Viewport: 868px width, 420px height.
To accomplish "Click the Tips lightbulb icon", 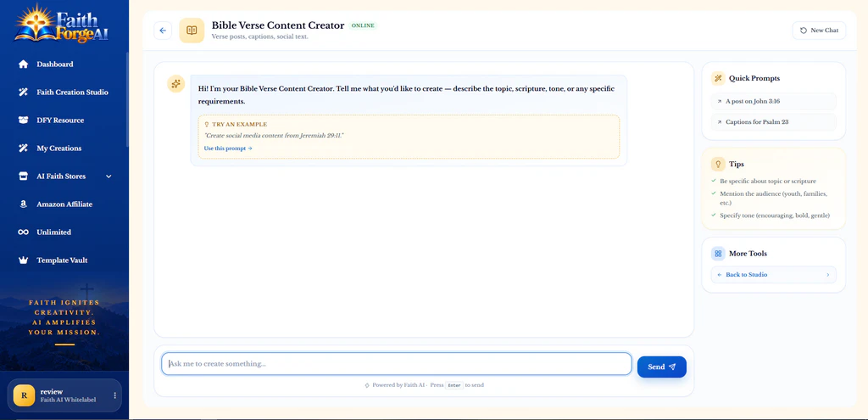I will [718, 164].
